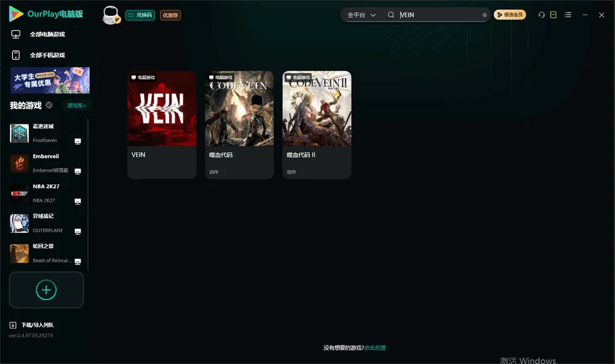This screenshot has width=615, height=364.
Task: Click the add game plus button
Action: coord(46,290)
